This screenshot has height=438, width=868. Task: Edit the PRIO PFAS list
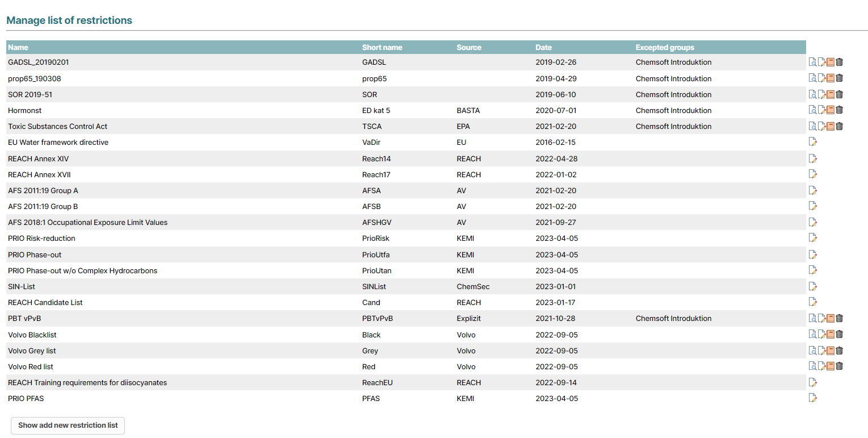[x=812, y=398]
